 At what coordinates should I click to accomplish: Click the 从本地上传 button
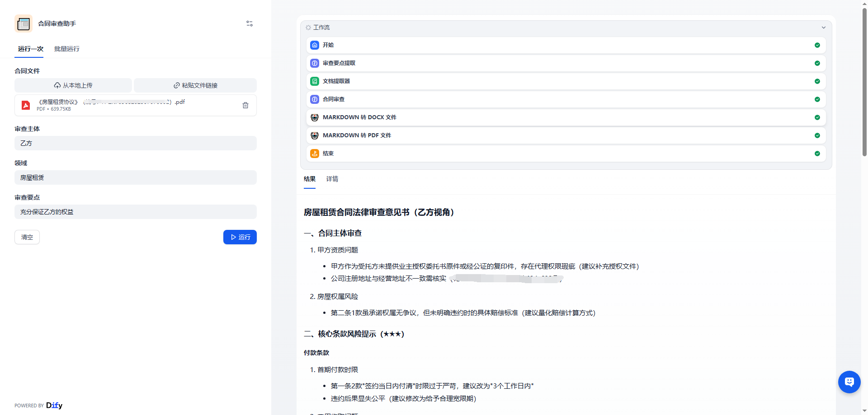(73, 85)
